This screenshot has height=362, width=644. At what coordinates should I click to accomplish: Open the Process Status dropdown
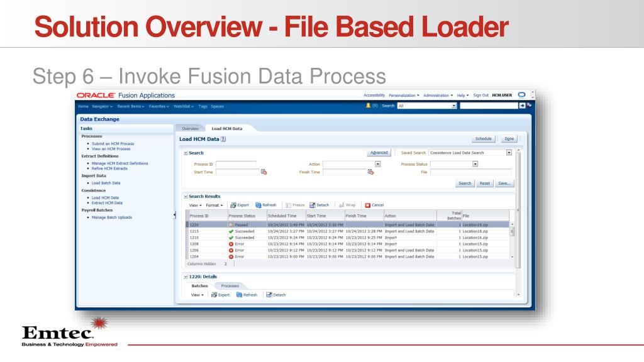point(475,164)
